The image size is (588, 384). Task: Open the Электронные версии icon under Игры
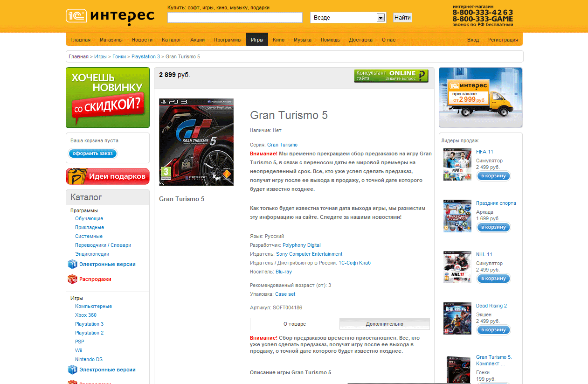72,370
